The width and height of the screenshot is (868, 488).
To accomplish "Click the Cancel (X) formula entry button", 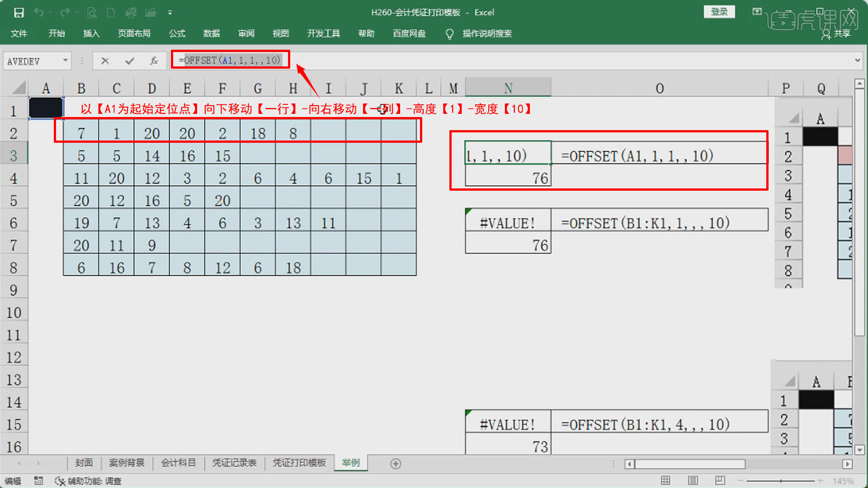I will point(105,61).
